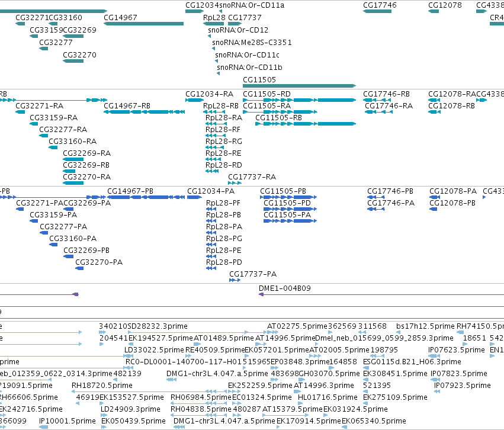Click EST label IP07623.5prime
The width and height of the screenshot is (504, 430).
coord(457,349)
